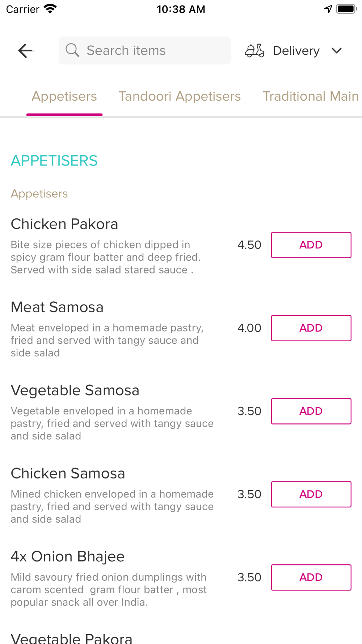Viewport: 362px width, 644px height.
Task: Tap the 4x Onion Bhajee description text
Action: click(x=109, y=590)
